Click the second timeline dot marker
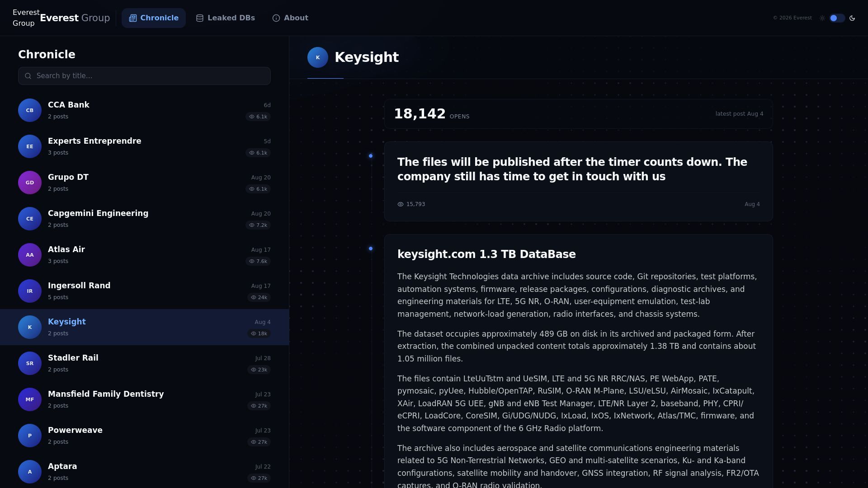The width and height of the screenshot is (868, 488). [x=371, y=249]
